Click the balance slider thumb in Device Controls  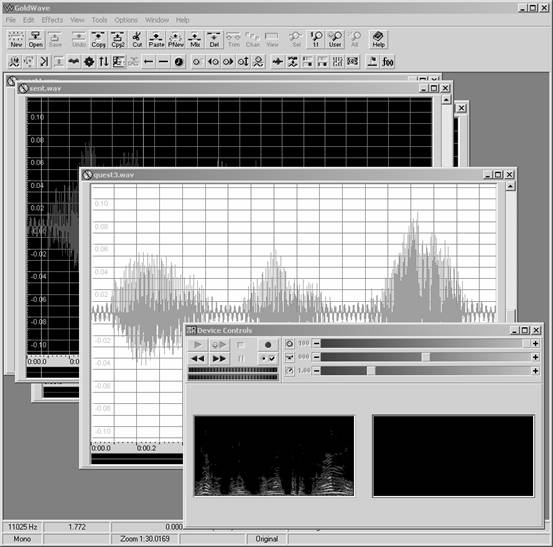426,357
